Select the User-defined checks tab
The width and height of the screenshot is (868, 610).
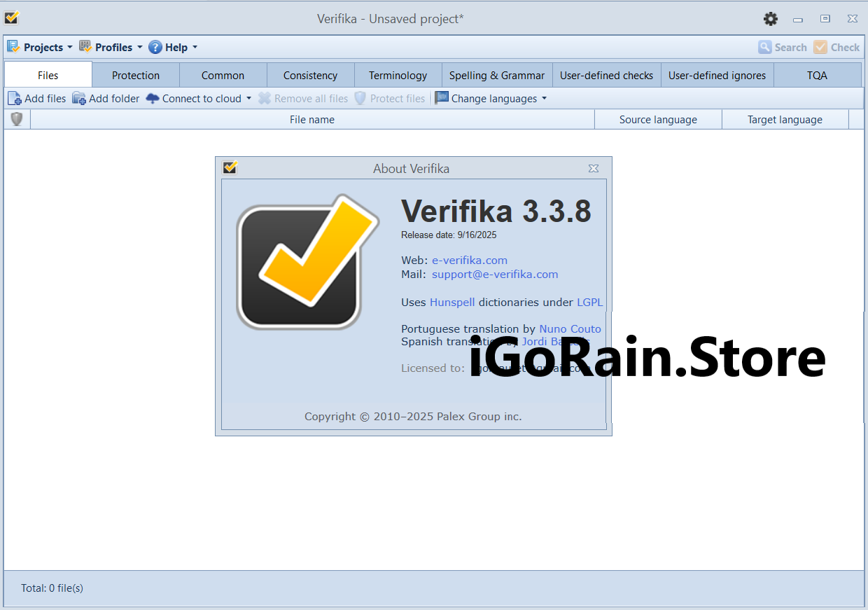(606, 76)
